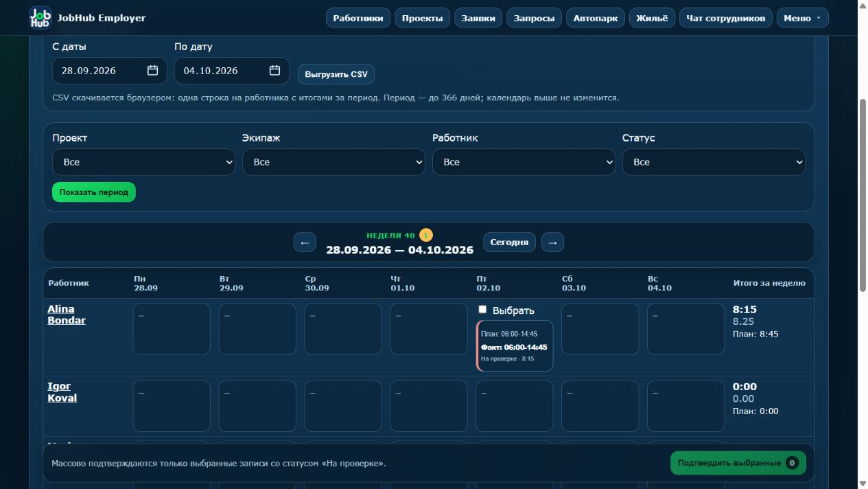This screenshot has height=489, width=868.
Task: Click Подтвердить выбранные button
Action: (x=738, y=463)
